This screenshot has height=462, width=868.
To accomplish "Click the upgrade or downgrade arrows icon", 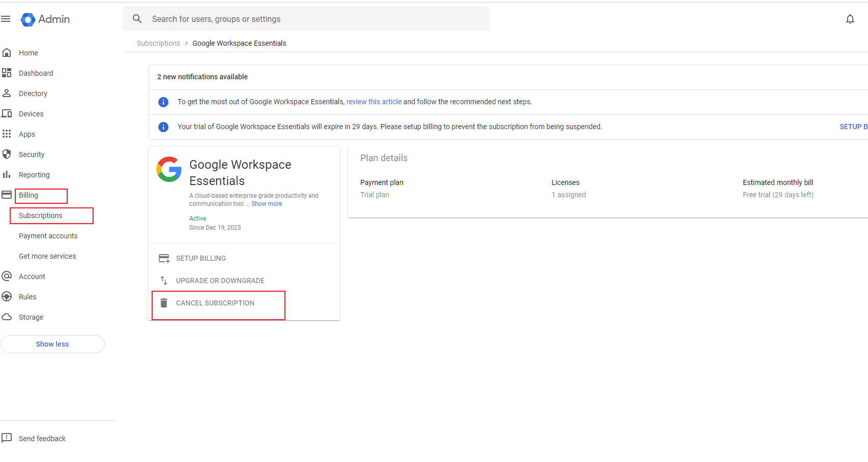I will click(x=164, y=281).
